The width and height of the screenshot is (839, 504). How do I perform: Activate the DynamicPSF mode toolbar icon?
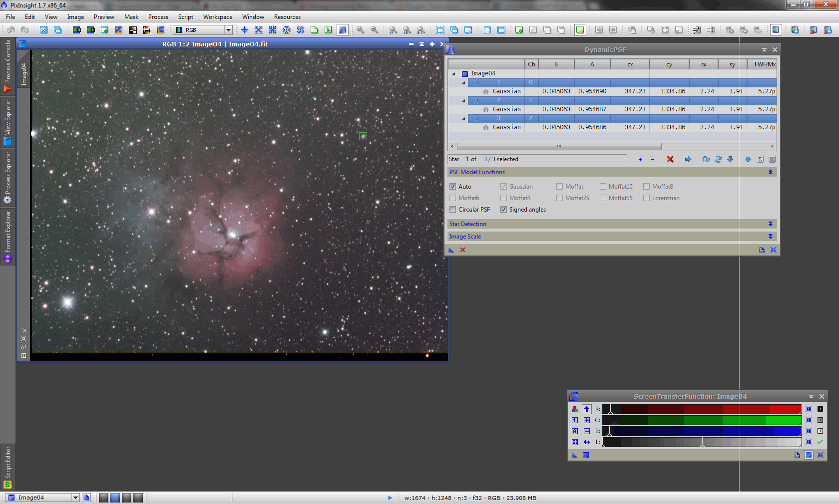point(343,30)
